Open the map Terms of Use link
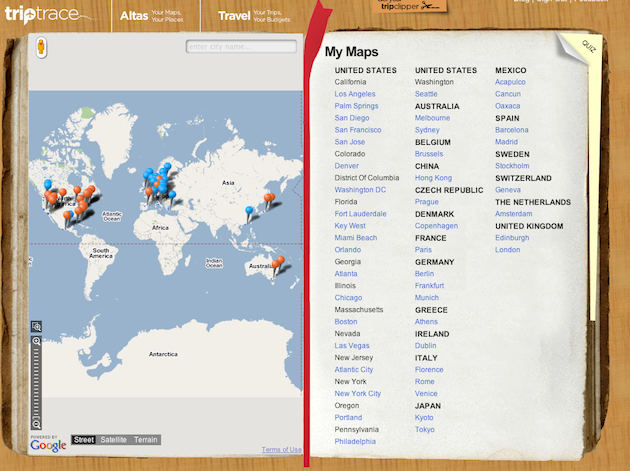630x471 pixels. point(282,449)
